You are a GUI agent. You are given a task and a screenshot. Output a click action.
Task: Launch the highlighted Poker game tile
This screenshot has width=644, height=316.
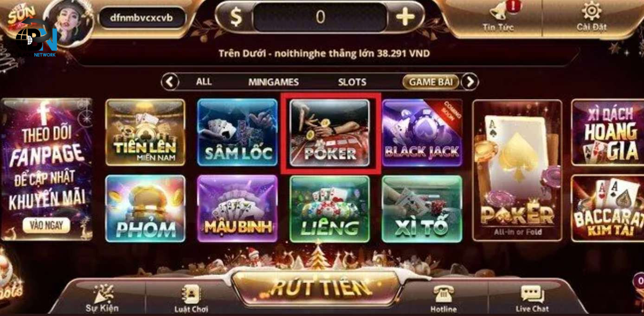pyautogui.click(x=330, y=133)
